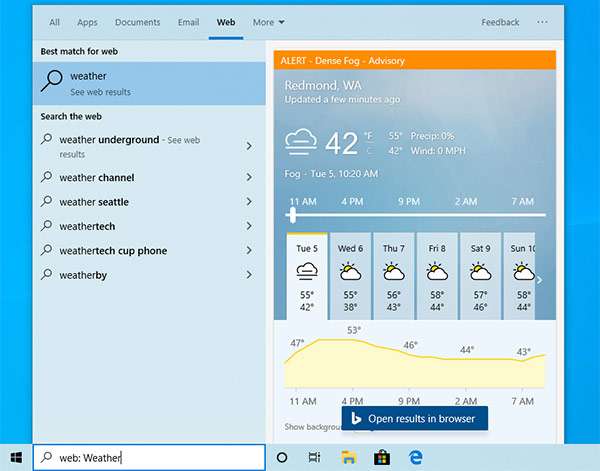Select the Tue 5 forecast card
Image resolution: width=600 pixels, height=471 pixels.
pos(307,275)
